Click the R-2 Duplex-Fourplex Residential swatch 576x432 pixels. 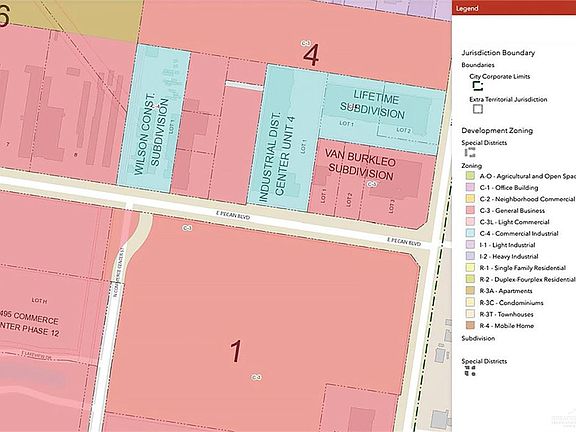[470, 279]
